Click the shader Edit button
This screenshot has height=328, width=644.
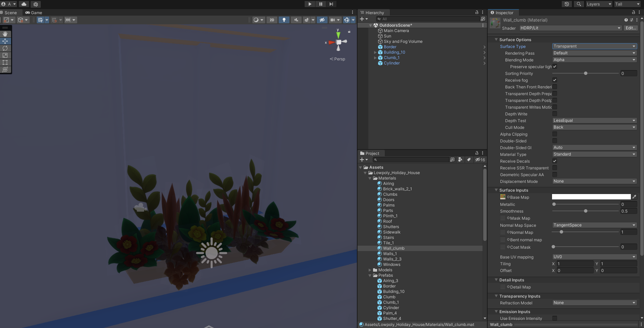coord(630,28)
